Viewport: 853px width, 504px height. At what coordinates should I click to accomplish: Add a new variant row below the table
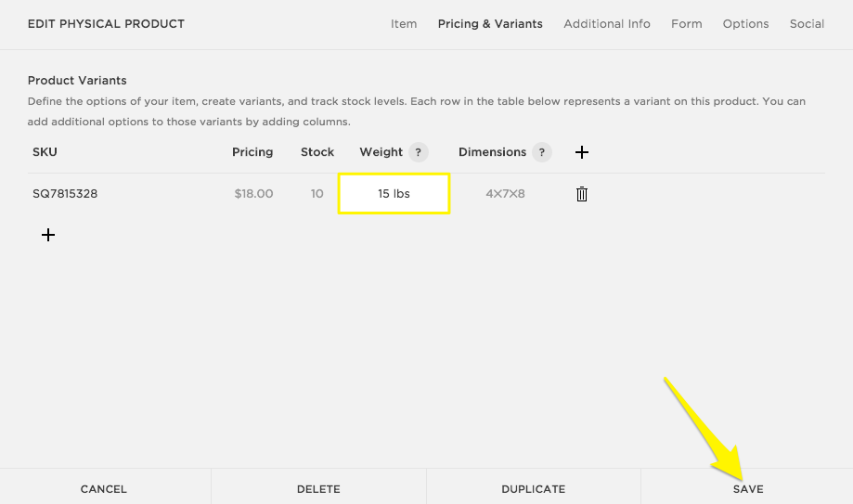pos(48,235)
